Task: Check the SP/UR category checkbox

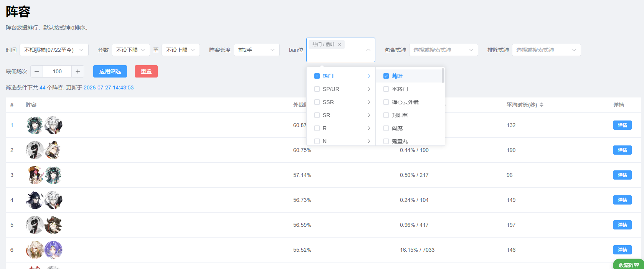Action: [317, 89]
